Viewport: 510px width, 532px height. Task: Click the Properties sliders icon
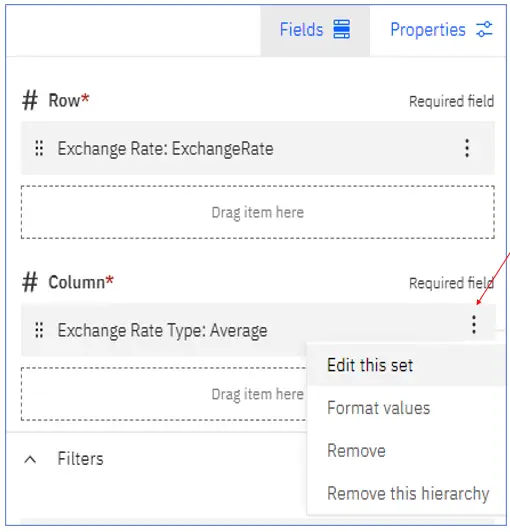[484, 29]
